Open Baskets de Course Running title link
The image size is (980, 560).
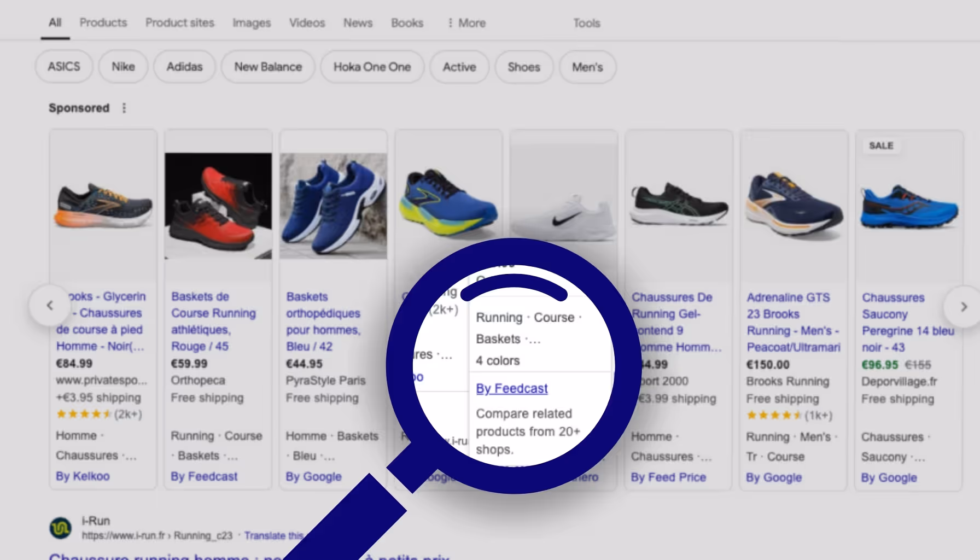(x=213, y=321)
